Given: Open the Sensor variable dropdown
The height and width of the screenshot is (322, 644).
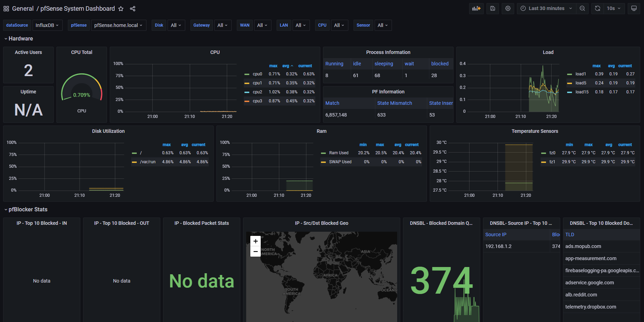Looking at the screenshot, I should click(383, 25).
